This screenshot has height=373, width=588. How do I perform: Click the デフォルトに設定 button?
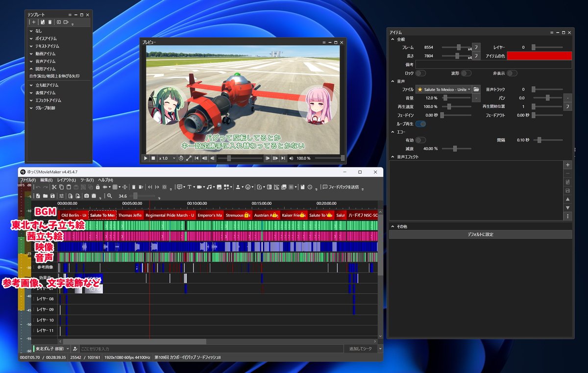480,234
